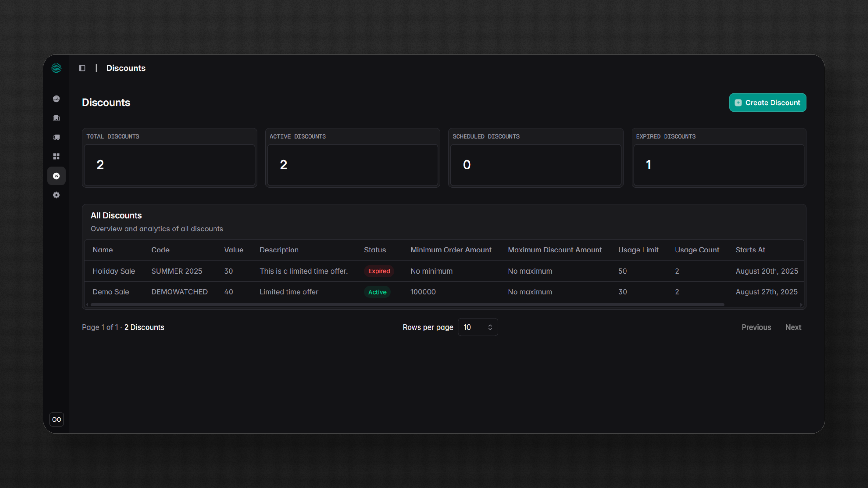The image size is (868, 488).
Task: Click the Status column header
Action: (x=375, y=250)
